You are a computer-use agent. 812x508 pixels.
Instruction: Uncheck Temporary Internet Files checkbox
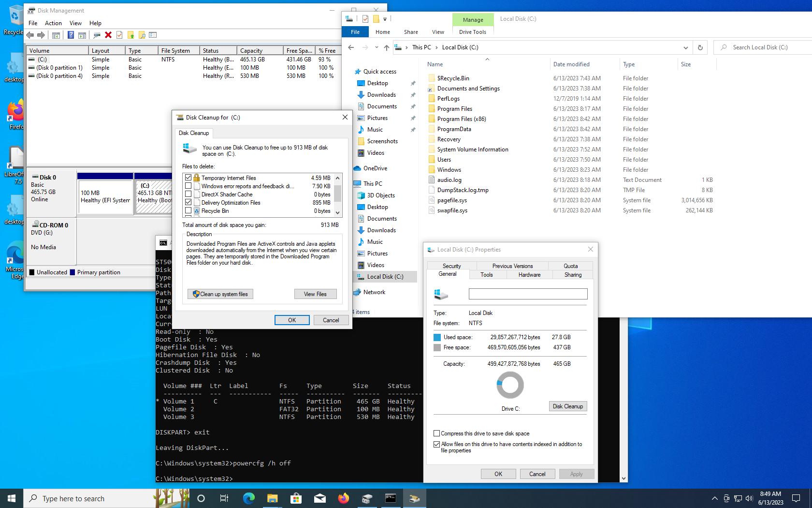pos(188,178)
